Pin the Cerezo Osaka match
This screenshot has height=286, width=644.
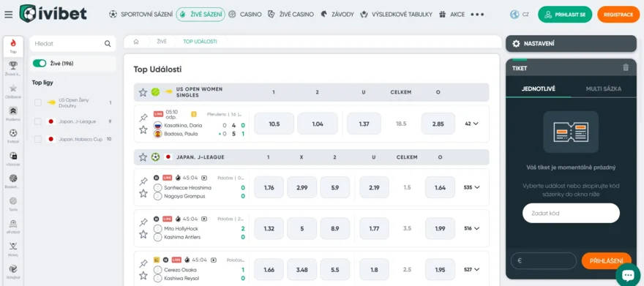143,263
